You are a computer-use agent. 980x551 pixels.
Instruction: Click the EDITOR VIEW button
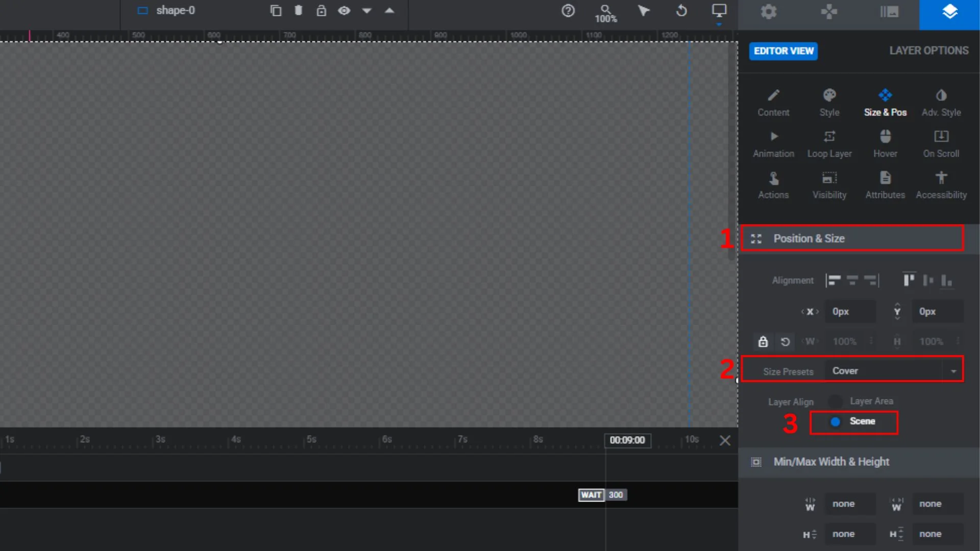click(783, 51)
